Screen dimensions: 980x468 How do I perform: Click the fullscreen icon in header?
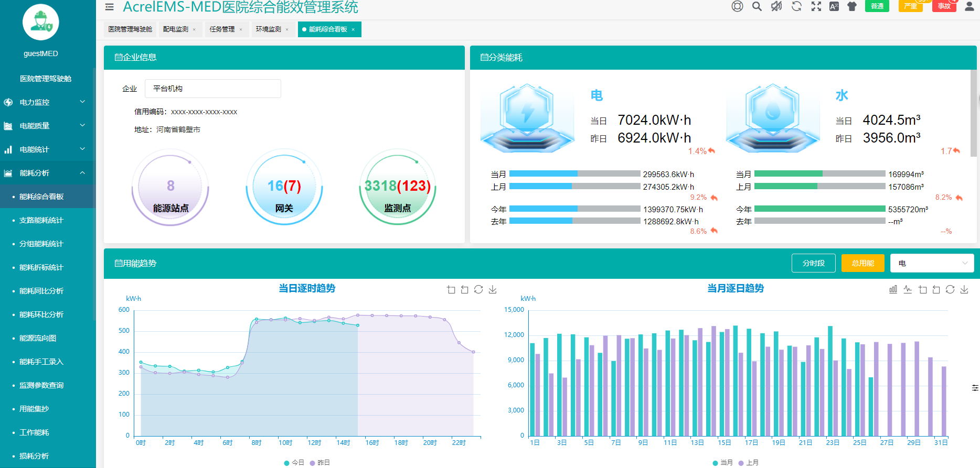point(816,6)
